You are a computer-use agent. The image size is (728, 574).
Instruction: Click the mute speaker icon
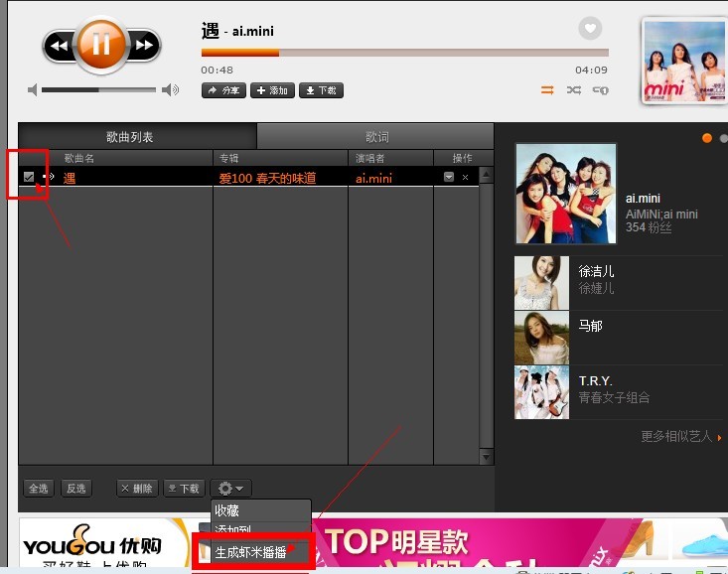(x=32, y=89)
